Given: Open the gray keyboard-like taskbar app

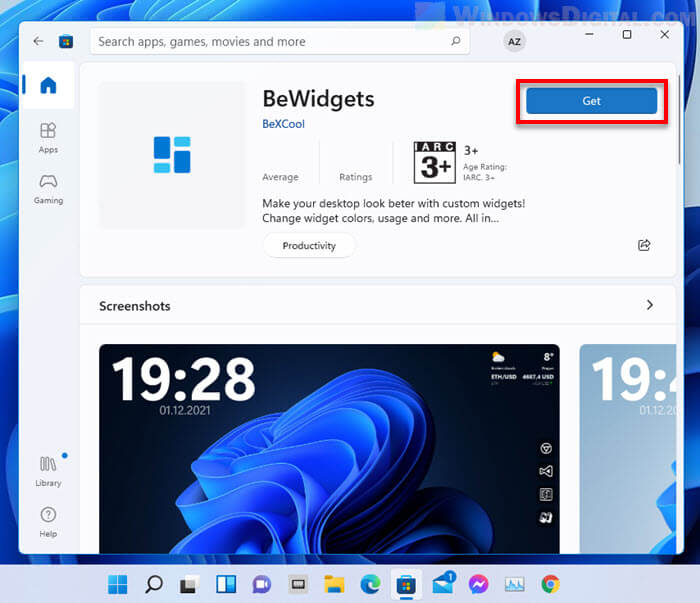Looking at the screenshot, I should [x=298, y=584].
